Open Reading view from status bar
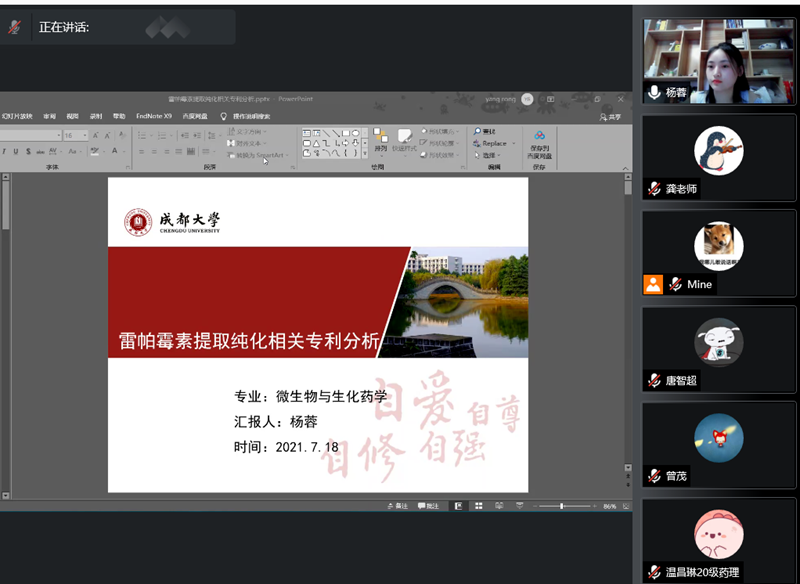800x584 pixels. 498,506
